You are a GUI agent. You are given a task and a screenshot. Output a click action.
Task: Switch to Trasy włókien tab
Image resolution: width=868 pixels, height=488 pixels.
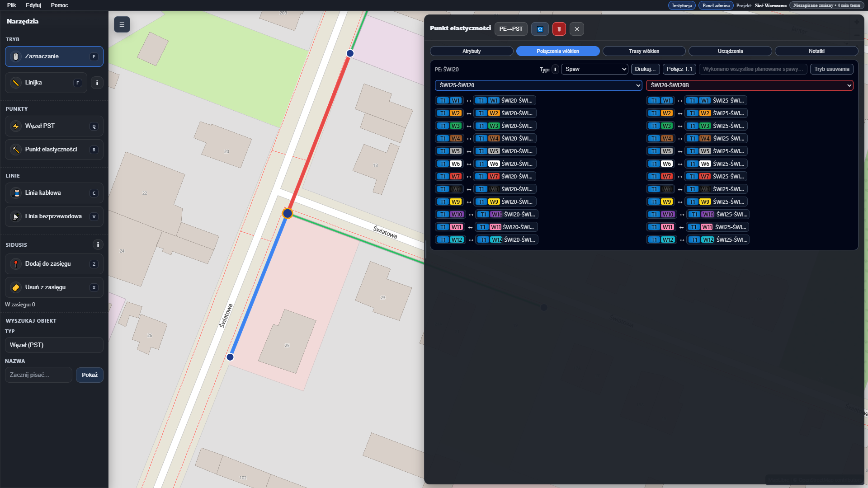coord(644,51)
